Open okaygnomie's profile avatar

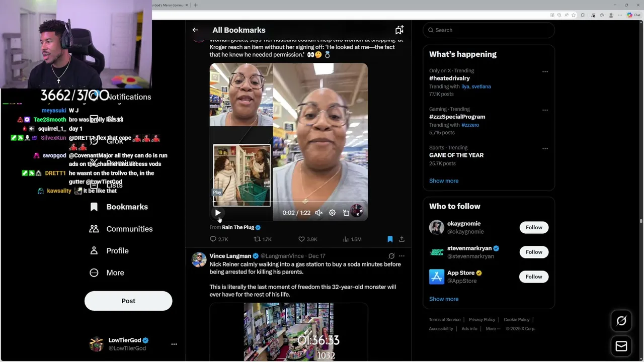point(437,227)
